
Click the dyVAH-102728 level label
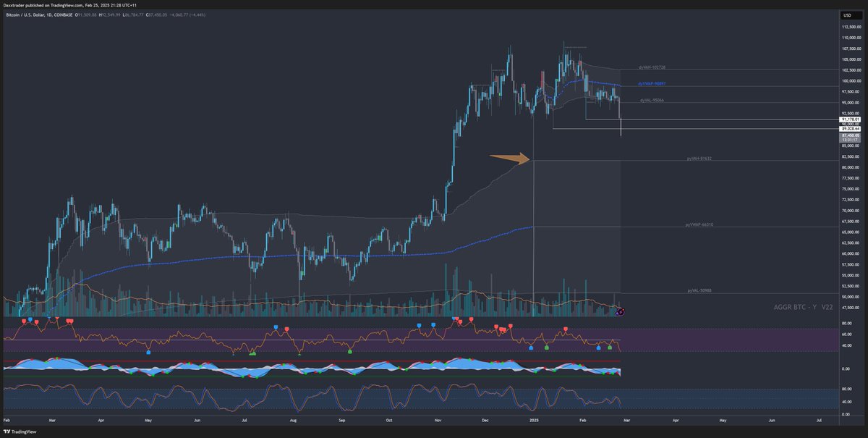point(652,67)
